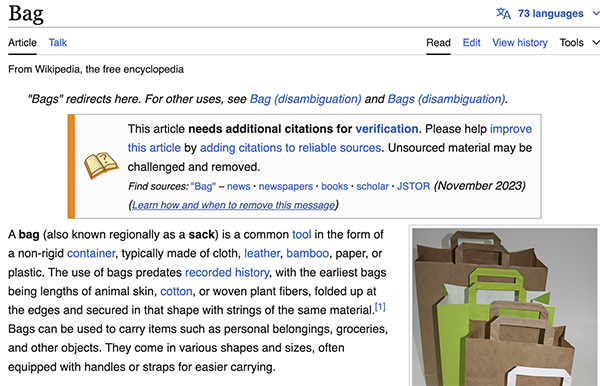
Task: Open the leather link
Action: 262,253
